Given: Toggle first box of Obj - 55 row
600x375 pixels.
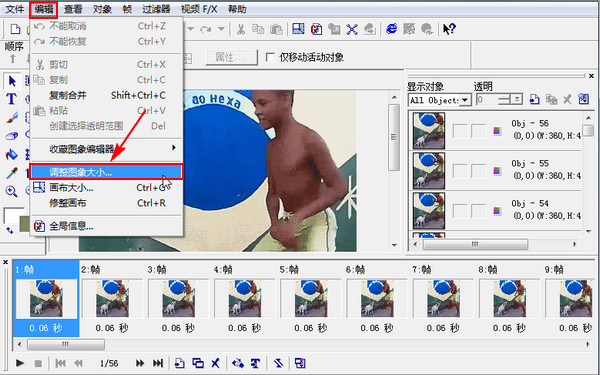Looking at the screenshot, I should tap(460, 171).
